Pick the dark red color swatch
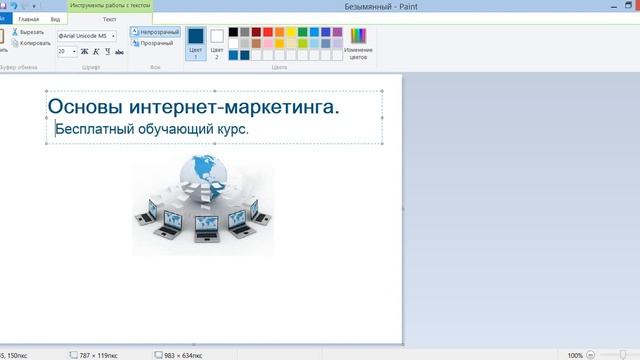640x360 pixels. pyautogui.click(x=256, y=32)
